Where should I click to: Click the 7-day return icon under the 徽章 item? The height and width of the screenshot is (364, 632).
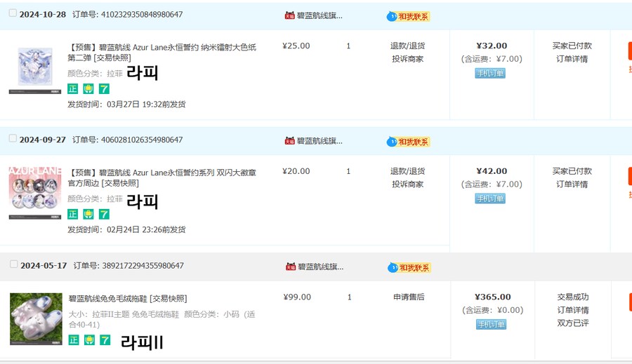(x=104, y=214)
